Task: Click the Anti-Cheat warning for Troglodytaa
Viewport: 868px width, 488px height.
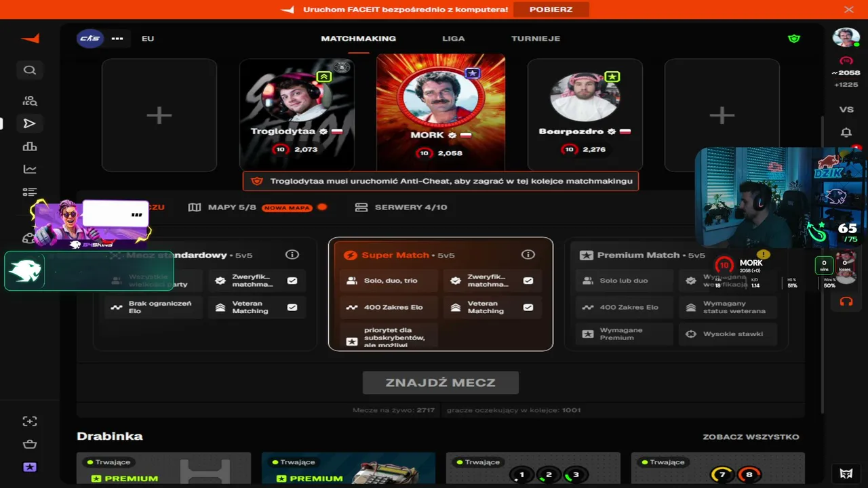Action: (x=441, y=181)
